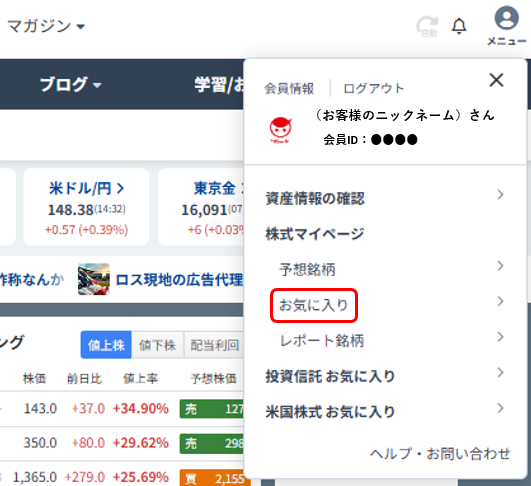The height and width of the screenshot is (486, 531).
Task: Click the chevron beside 予想銘柄
Action: coord(501,266)
